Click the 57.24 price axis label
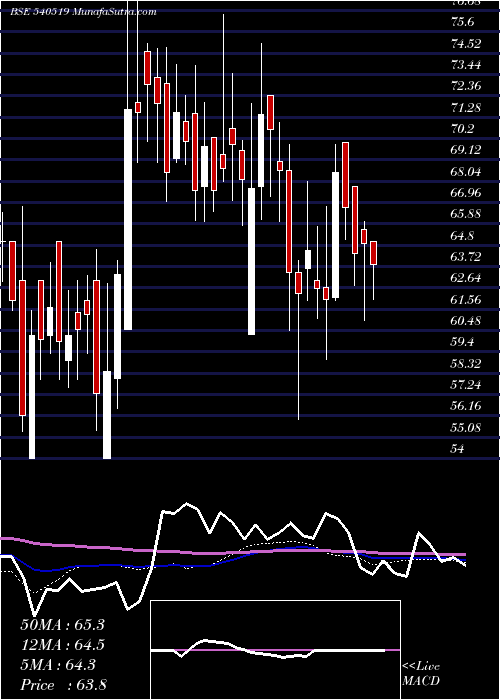Image resolution: width=500 pixels, height=700 pixels. 466,385
